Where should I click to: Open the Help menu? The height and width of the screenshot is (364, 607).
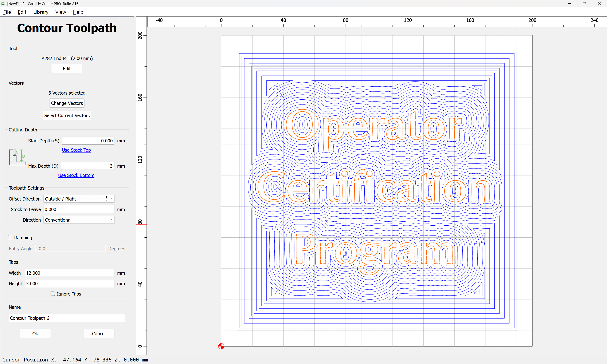(x=78, y=12)
